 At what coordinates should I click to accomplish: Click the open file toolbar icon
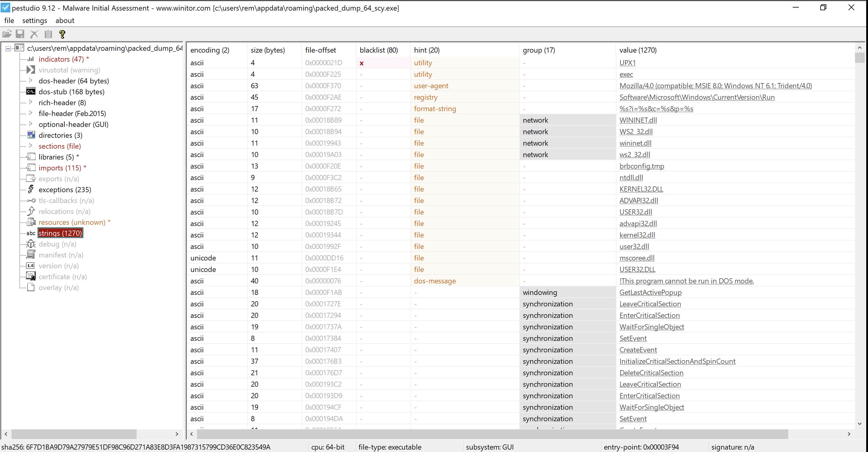point(7,34)
